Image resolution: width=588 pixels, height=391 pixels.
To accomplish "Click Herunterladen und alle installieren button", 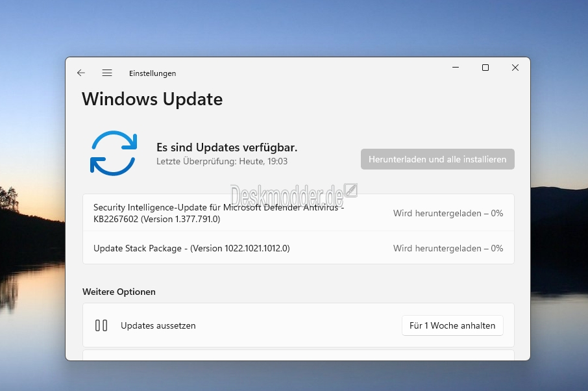I will pyautogui.click(x=437, y=159).
